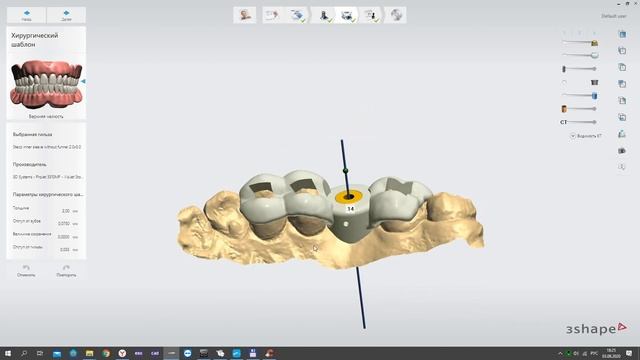This screenshot has width=640, height=360.
Task: Click the green control point on implant axis
Action: [x=346, y=170]
